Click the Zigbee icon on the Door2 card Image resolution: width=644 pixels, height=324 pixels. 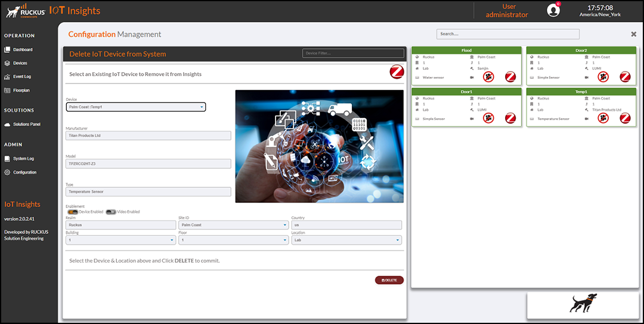point(625,77)
